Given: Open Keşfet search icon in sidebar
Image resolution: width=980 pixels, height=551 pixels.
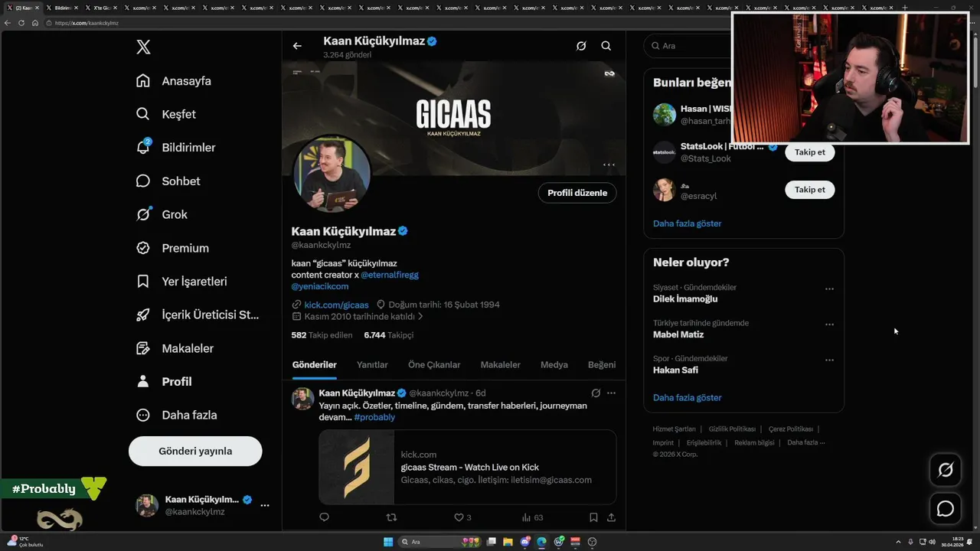Looking at the screenshot, I should point(143,114).
